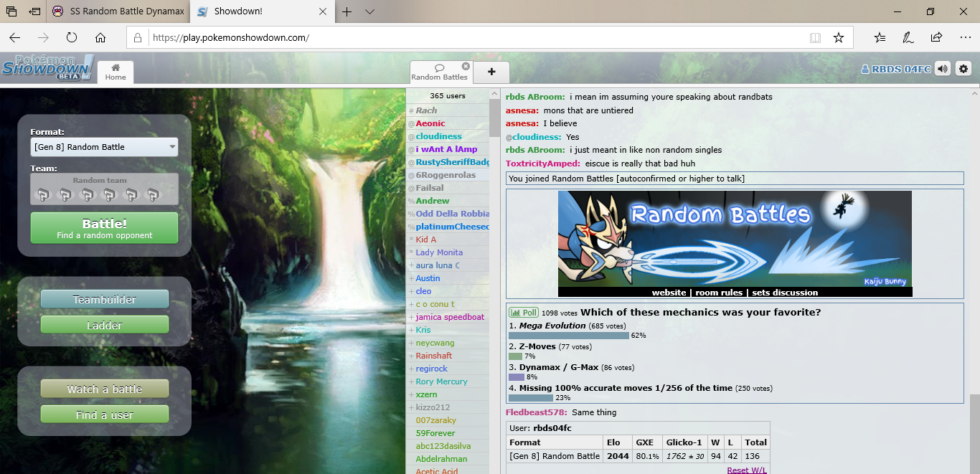Click the RBDS 04FC username menu
The width and height of the screenshot is (980, 474).
[x=896, y=69]
